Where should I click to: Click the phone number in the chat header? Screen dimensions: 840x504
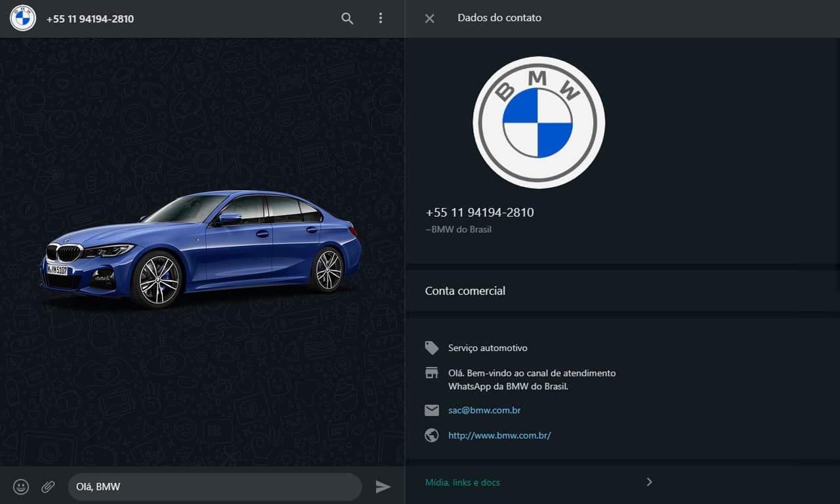tap(90, 19)
